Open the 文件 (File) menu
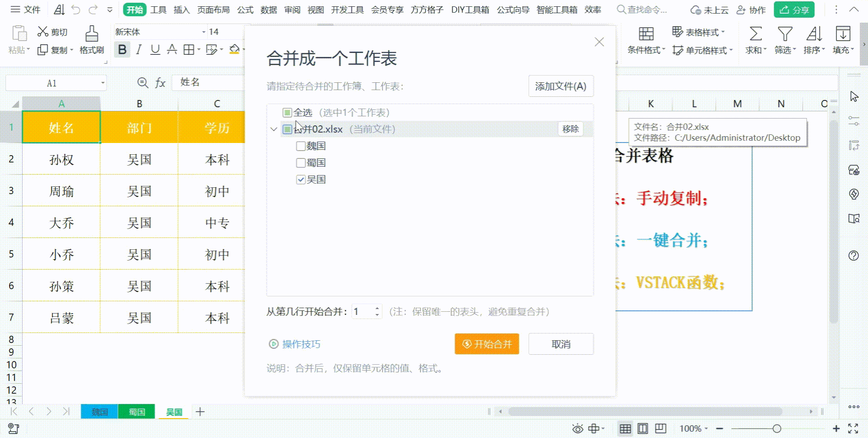 (x=25, y=10)
